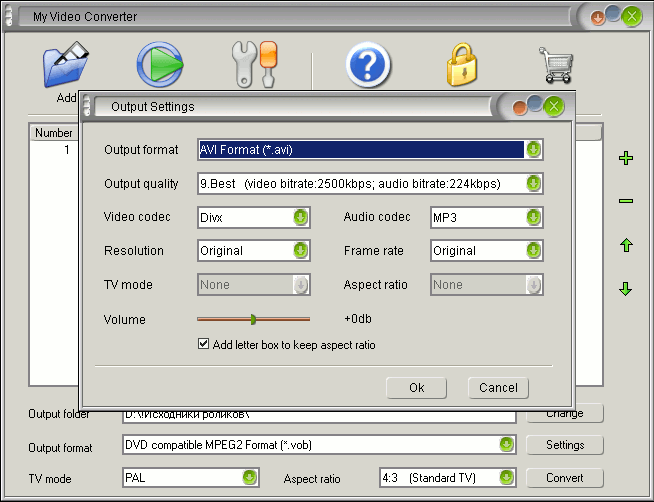Click green minus icon to remove item
Viewport: 654px width, 502px height.
tap(626, 201)
